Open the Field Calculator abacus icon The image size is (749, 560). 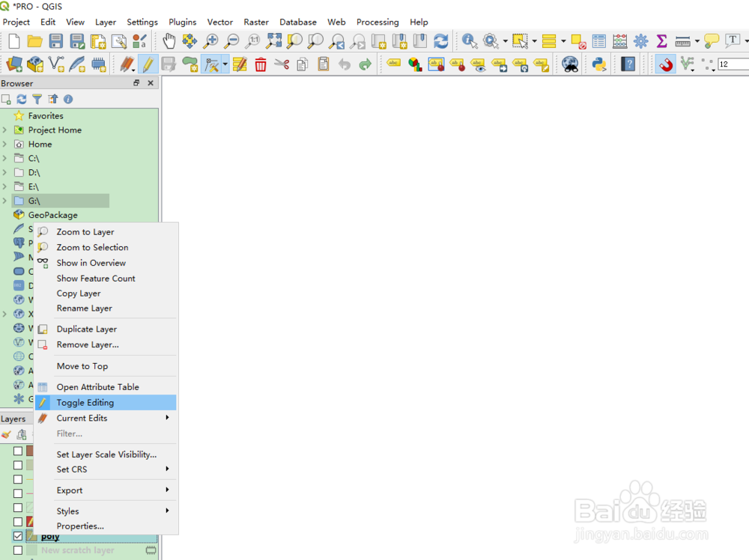click(619, 41)
